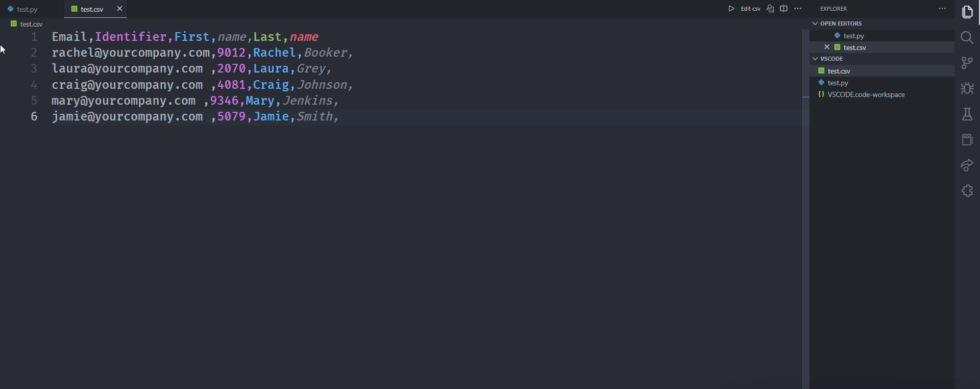The image size is (980, 389).
Task: Open the Explorer view in the activity bar
Action: coord(968,11)
